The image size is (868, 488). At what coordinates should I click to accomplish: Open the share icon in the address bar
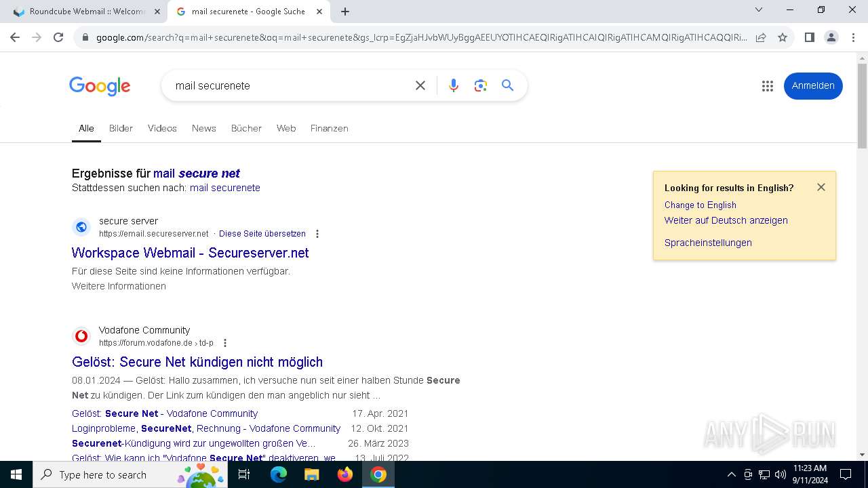coord(761,37)
